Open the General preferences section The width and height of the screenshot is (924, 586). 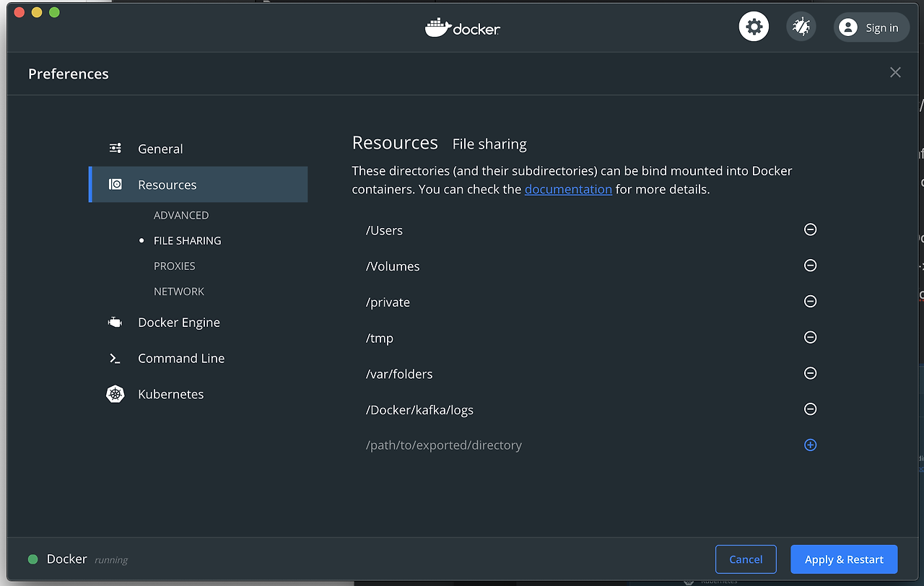point(160,149)
